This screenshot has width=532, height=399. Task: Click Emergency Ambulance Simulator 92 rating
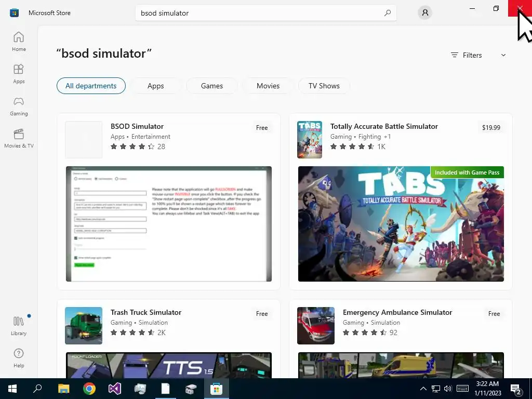pos(370,332)
